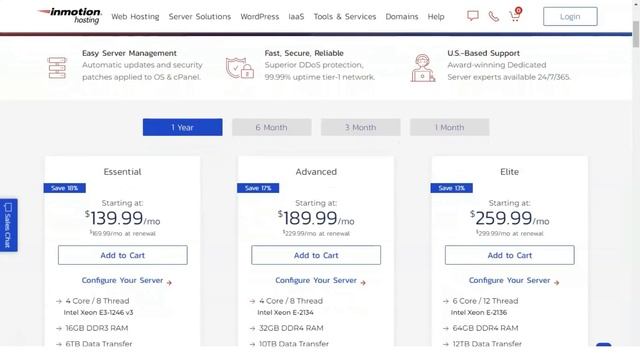Click the Intel Xeon E3-1246 v3 text
Viewport: 640px width, 360px height.
click(x=98, y=312)
